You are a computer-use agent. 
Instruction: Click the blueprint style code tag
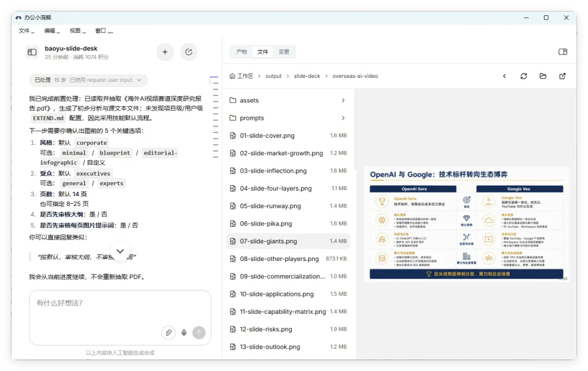pyautogui.click(x=115, y=153)
